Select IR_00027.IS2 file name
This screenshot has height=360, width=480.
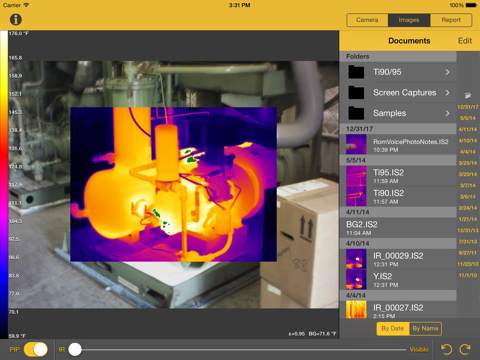pos(398,308)
